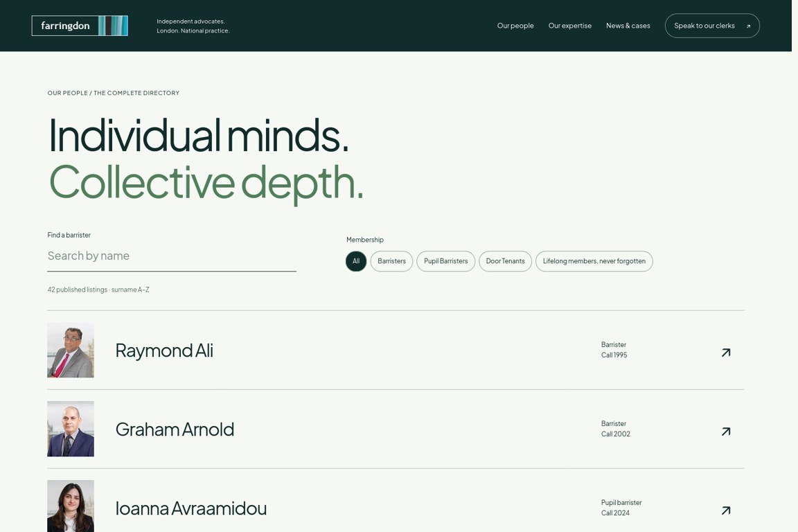Open Raymond Ali's name link
Screen dimensions: 798x532
tap(164, 351)
